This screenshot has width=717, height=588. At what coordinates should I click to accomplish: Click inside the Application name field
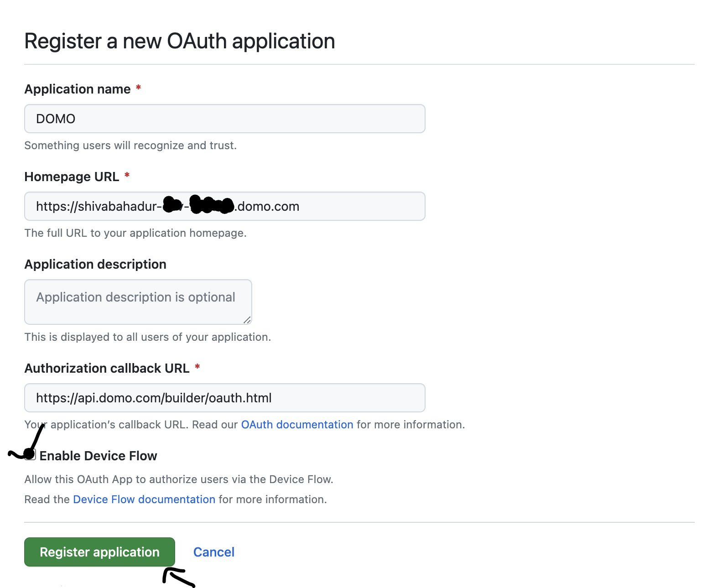click(x=224, y=119)
